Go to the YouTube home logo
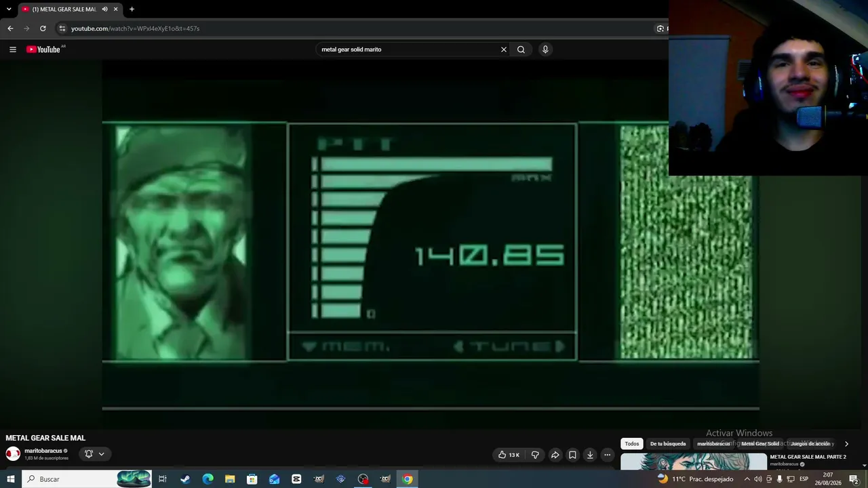 coord(44,49)
